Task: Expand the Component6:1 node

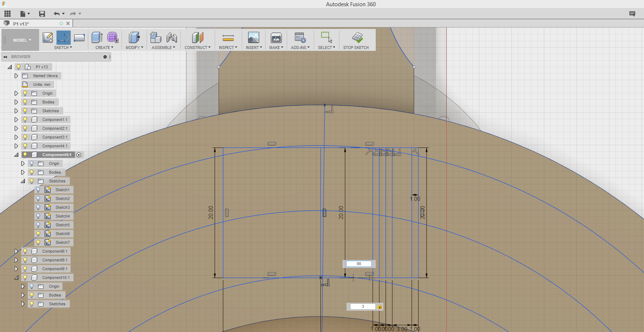Action: point(16,251)
